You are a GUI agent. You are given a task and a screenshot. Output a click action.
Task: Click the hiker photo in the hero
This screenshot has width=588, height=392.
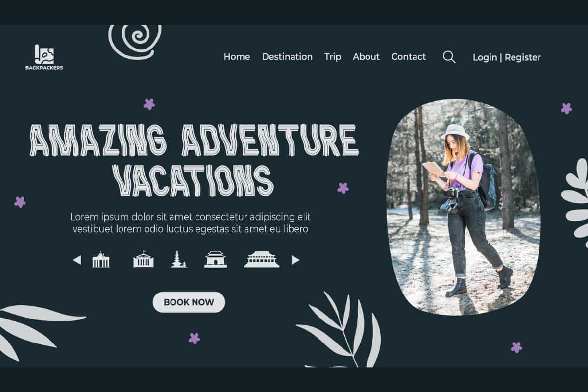463,207
